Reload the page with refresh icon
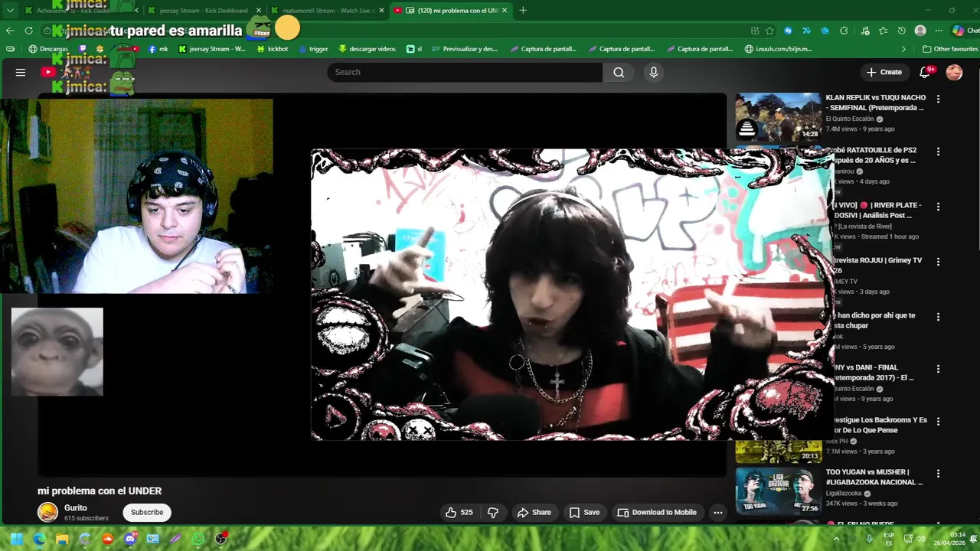Image resolution: width=980 pixels, height=551 pixels. click(29, 31)
